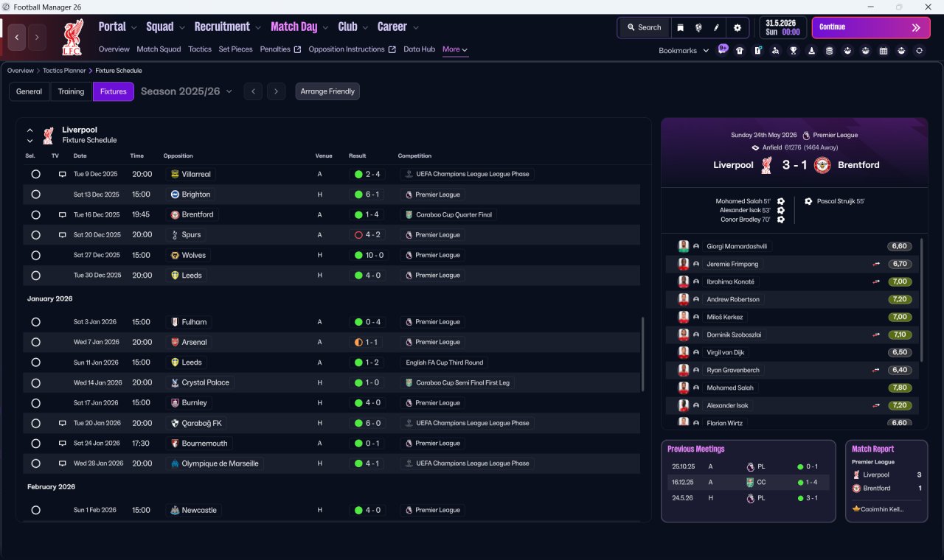The height and width of the screenshot is (560, 944).
Task: Open the messages icon showing 9+
Action: click(x=723, y=49)
